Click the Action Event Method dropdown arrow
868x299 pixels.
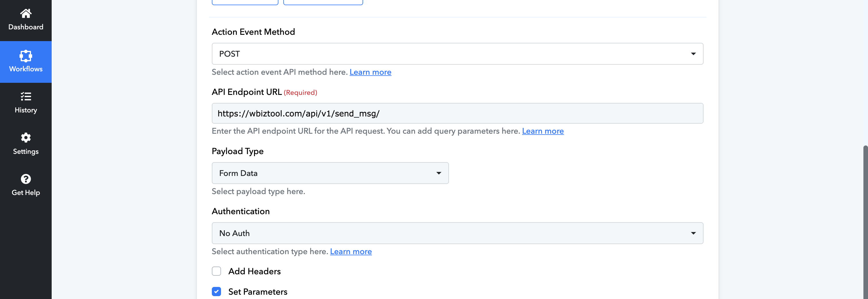693,54
